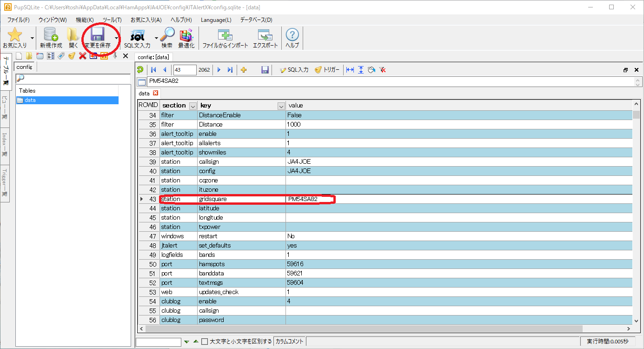Click the 変更を保存 save changes icon

point(97,37)
